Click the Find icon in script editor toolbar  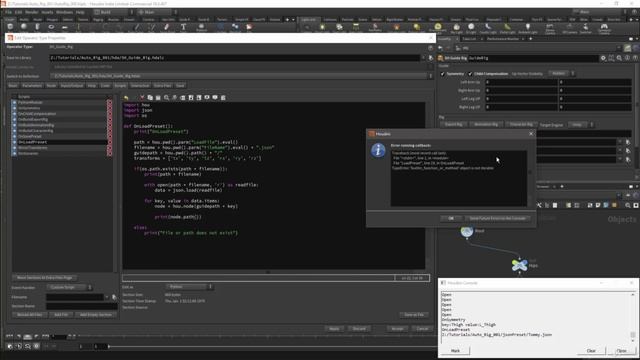[166, 98]
